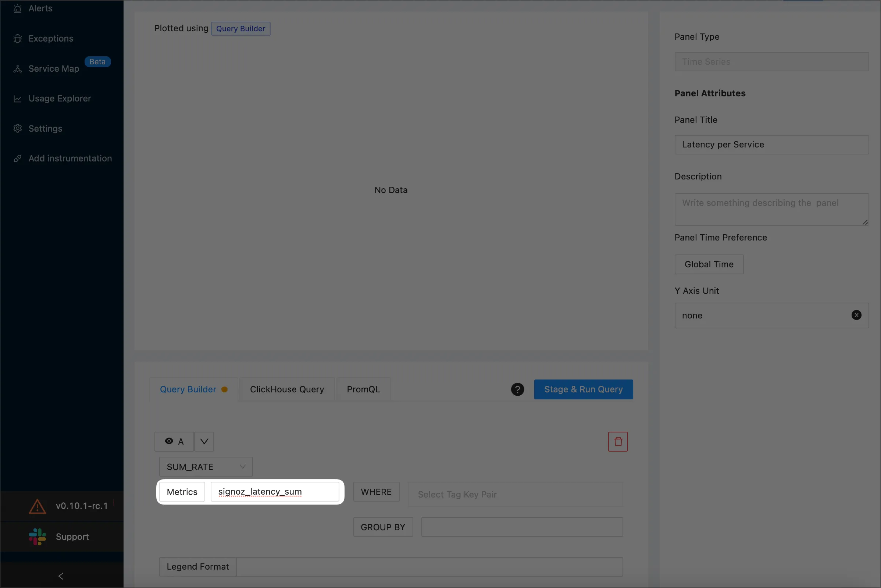881x588 pixels.
Task: Click the Service Map node icon
Action: click(x=17, y=69)
